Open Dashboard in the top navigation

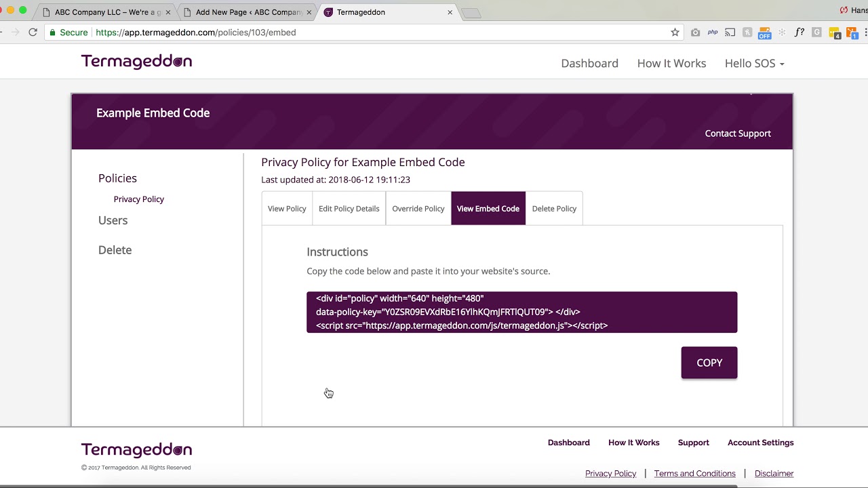pyautogui.click(x=589, y=63)
